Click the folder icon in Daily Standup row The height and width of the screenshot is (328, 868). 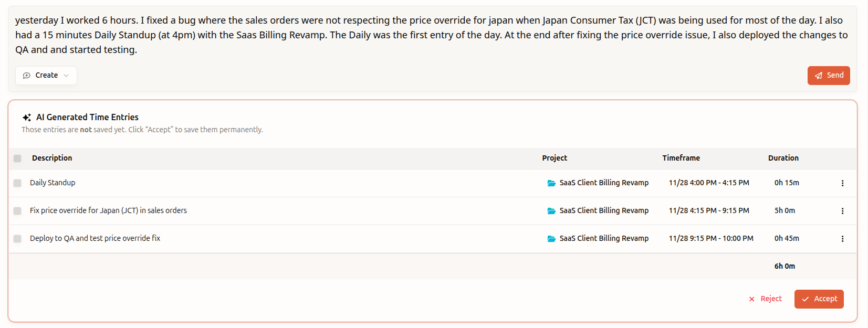(x=551, y=183)
